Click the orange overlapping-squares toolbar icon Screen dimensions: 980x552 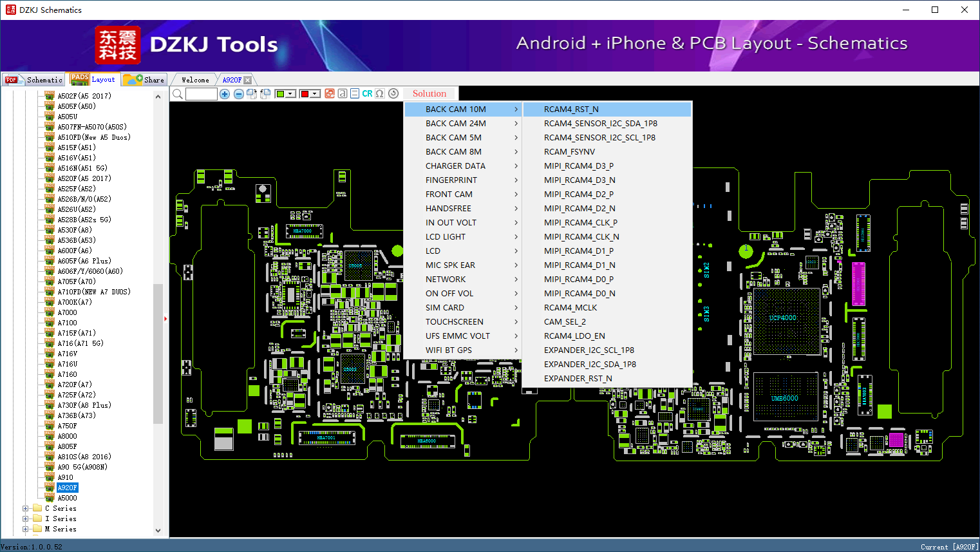pyautogui.click(x=330, y=93)
